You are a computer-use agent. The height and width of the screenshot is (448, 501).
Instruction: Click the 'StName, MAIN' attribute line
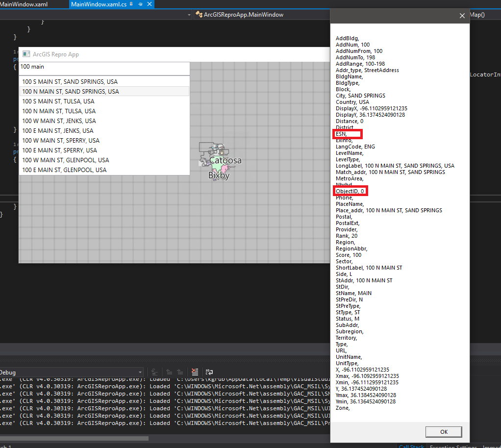(x=353, y=293)
